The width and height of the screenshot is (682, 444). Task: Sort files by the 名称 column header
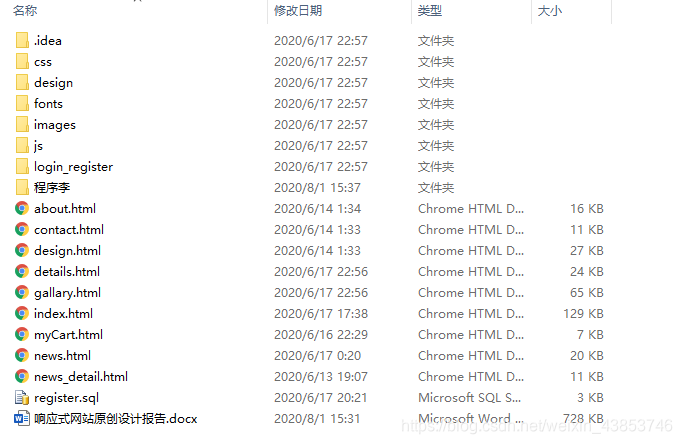[25, 10]
